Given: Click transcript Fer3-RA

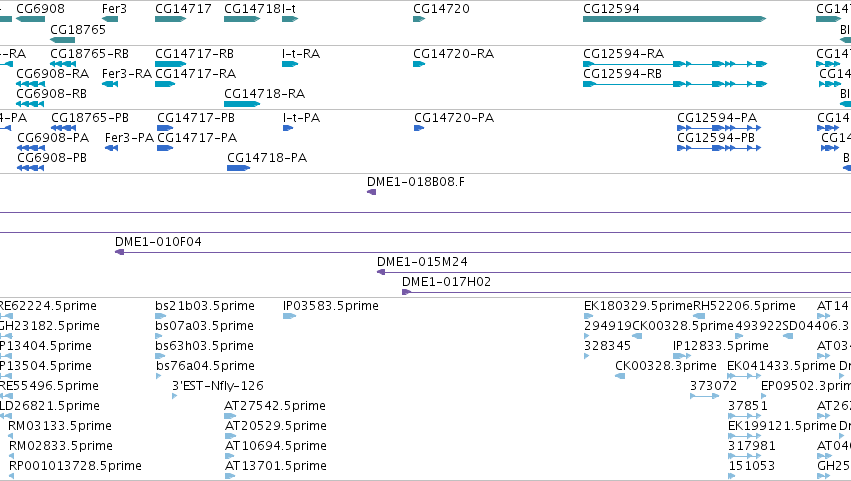Looking at the screenshot, I should tap(126, 73).
